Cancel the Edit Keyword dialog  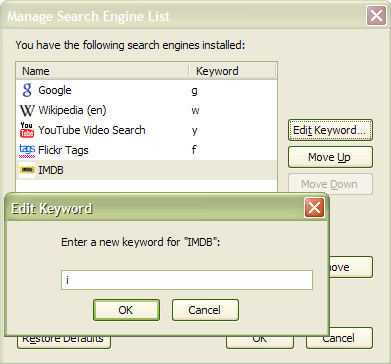pos(205,310)
